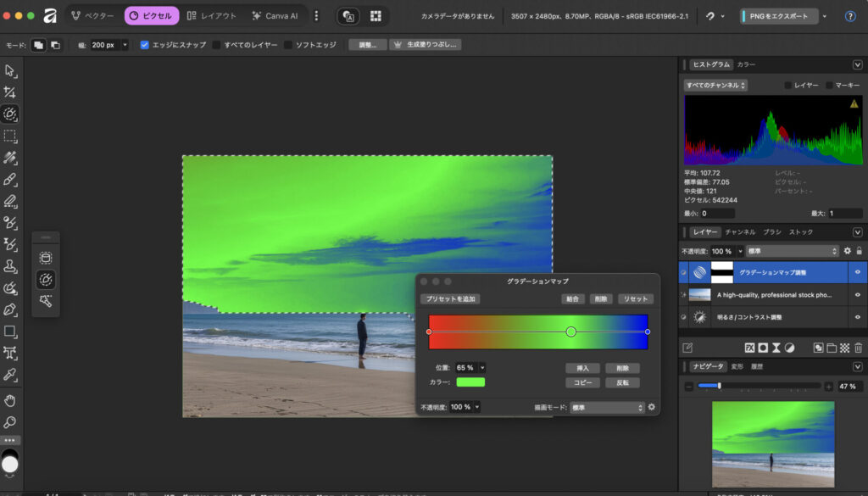Click the リセット button in gradient map dialog
Screen dimensions: 868x496
635,299
